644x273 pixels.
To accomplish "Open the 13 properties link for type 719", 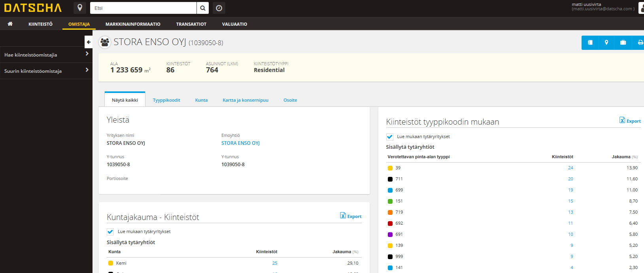I will [570, 212].
